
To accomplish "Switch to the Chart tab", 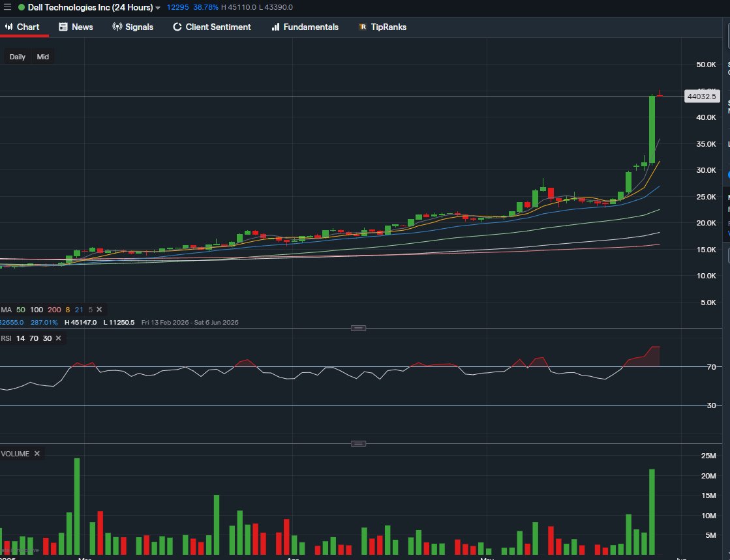I will [x=22, y=27].
